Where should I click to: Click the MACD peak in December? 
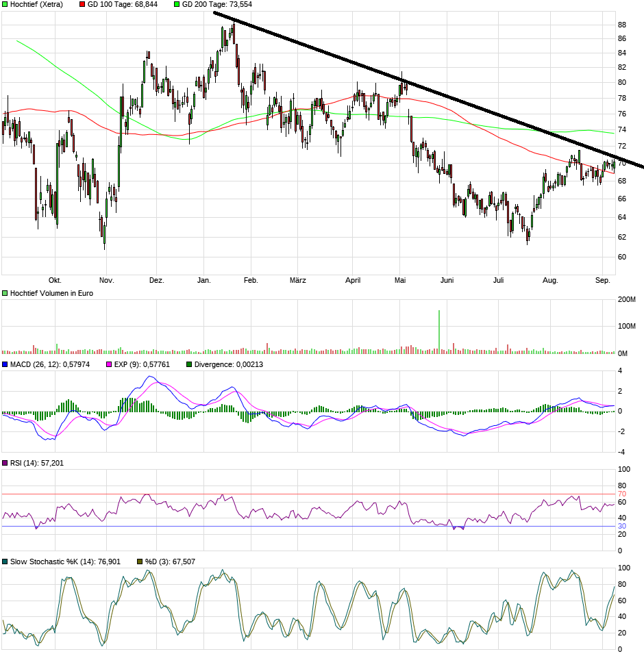tap(151, 377)
